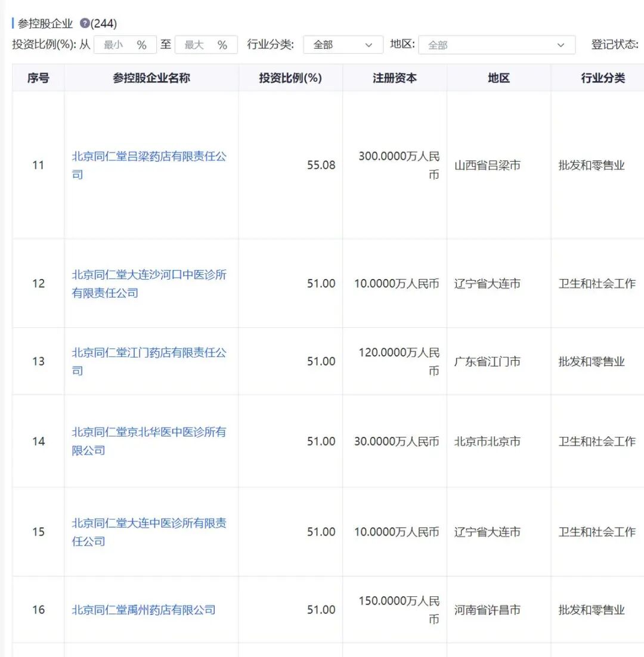This screenshot has height=657, width=644.
Task: Open link 北京同仁堂吕梁药店有限责任公司
Action: pos(149,165)
